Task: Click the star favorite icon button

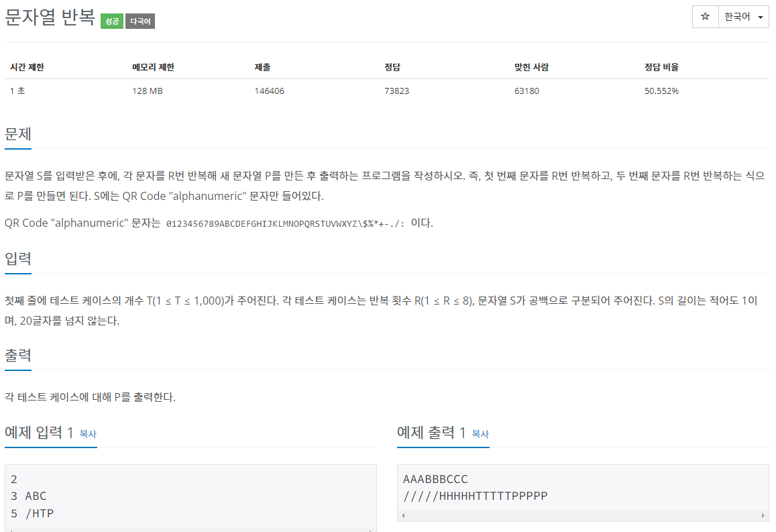Action: (x=705, y=17)
